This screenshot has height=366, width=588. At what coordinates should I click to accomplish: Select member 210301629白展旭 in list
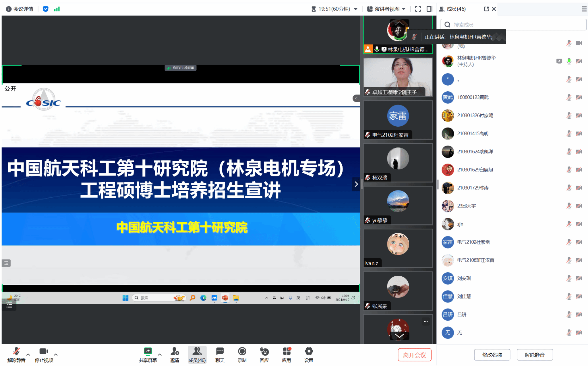click(512, 170)
